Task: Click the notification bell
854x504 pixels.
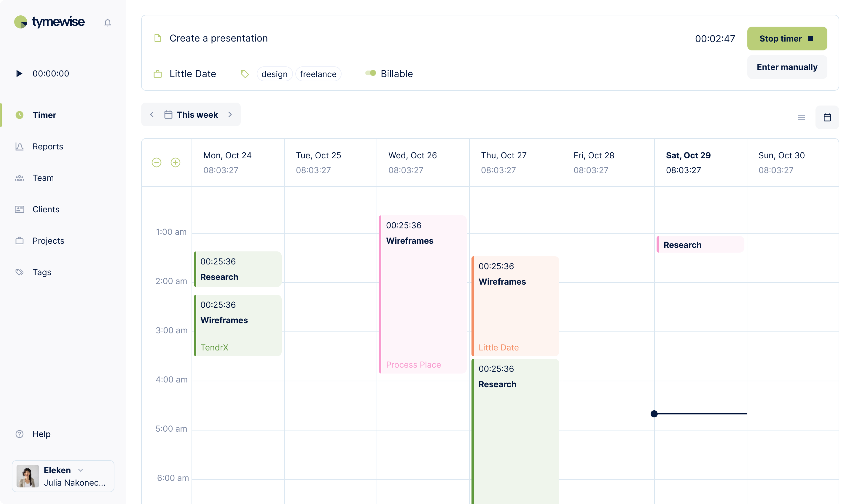Action: tap(108, 22)
